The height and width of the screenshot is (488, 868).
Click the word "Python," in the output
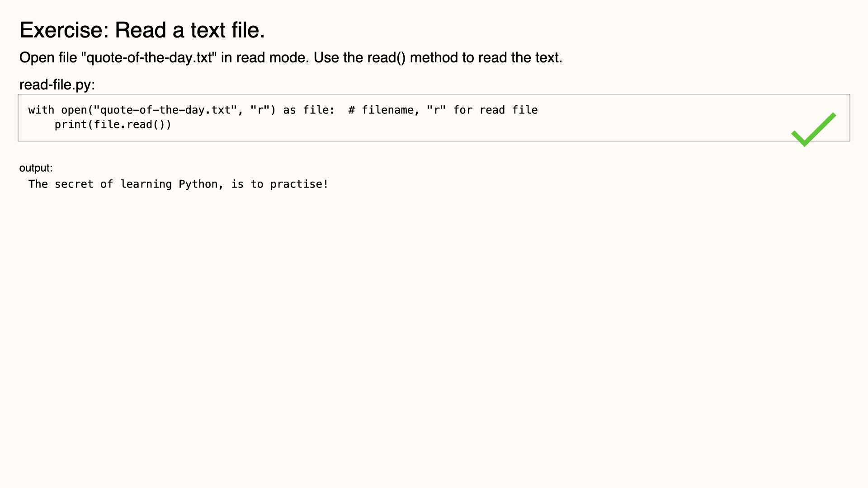coord(201,184)
